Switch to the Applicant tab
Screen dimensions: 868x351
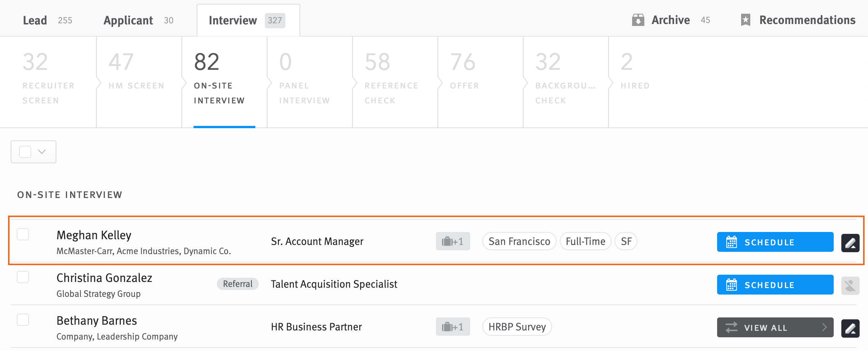pyautogui.click(x=128, y=20)
